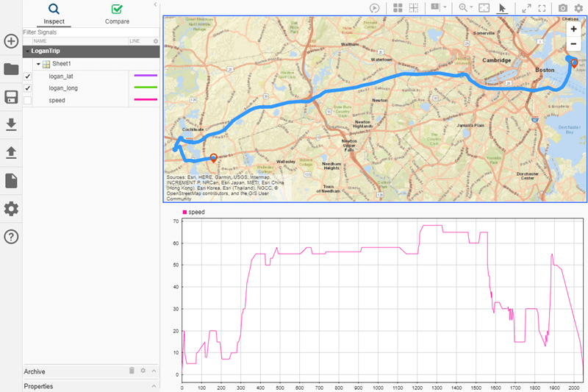Switch to the Inspect tab
The height and width of the screenshot is (392, 588).
coord(54,14)
